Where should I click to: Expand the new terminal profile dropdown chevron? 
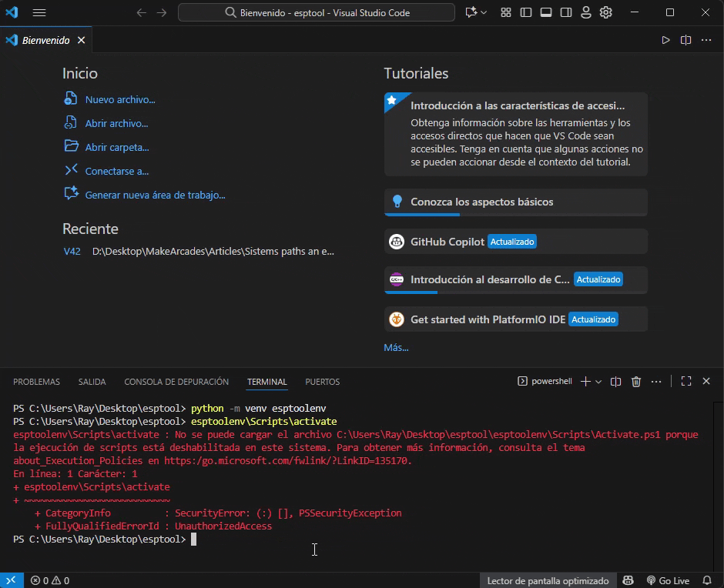point(598,382)
